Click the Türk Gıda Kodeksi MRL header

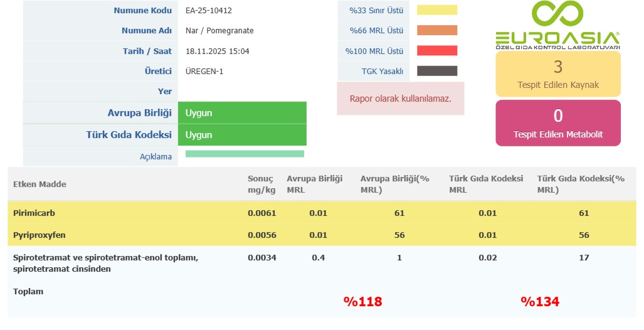click(x=486, y=184)
